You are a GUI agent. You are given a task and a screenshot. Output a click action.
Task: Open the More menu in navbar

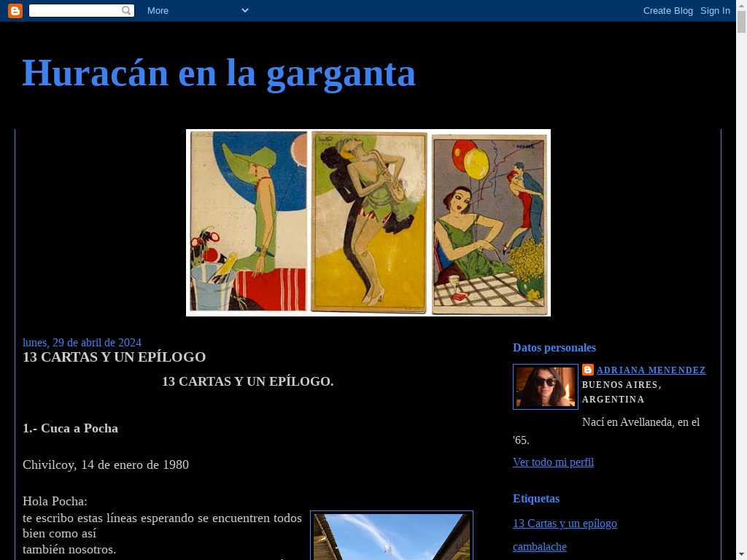pyautogui.click(x=158, y=10)
